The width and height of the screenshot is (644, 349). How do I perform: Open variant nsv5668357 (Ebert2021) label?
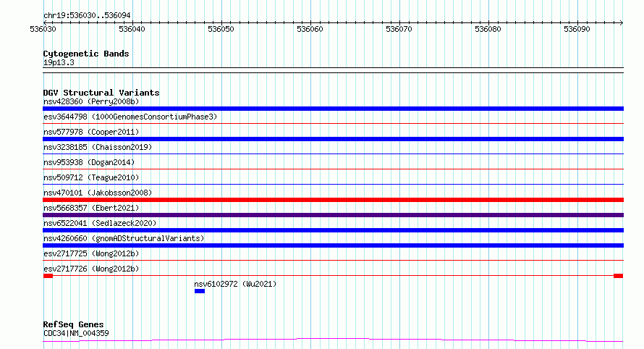tap(91, 208)
